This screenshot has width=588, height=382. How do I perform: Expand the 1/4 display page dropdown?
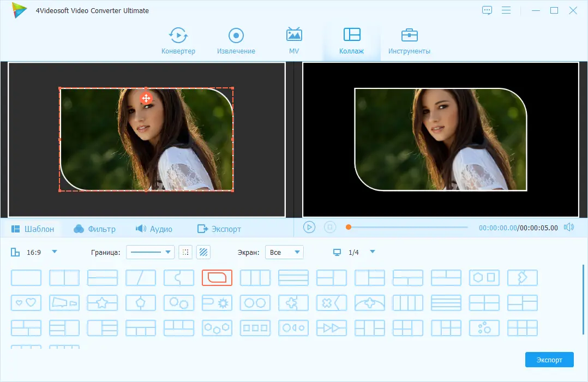pos(372,252)
